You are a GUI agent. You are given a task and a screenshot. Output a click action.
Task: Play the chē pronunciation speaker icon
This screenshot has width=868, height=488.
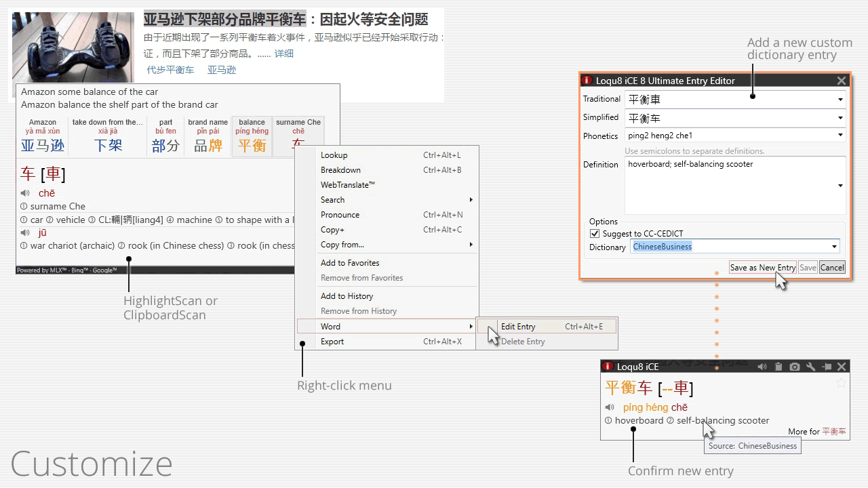pos(24,192)
